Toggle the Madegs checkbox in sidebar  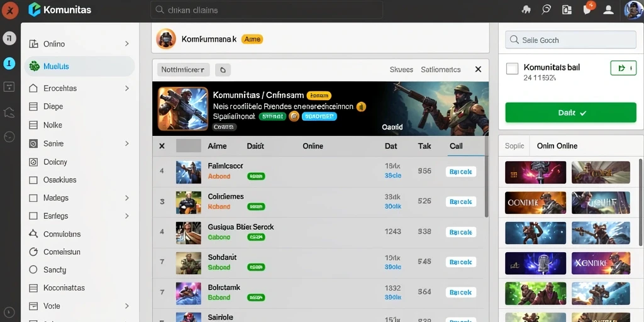tap(34, 198)
